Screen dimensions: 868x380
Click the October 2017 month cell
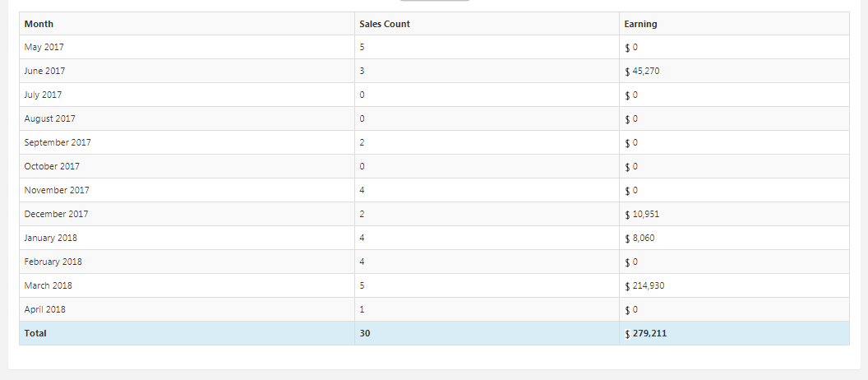[53, 166]
